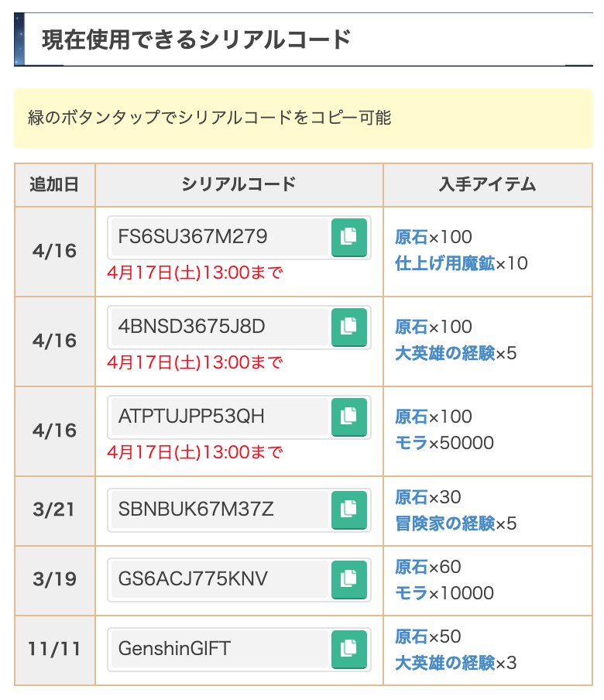This screenshot has height=700, width=604.
Task: Copy the GS6ACJ775KNV code with green button
Action: pyautogui.click(x=349, y=579)
